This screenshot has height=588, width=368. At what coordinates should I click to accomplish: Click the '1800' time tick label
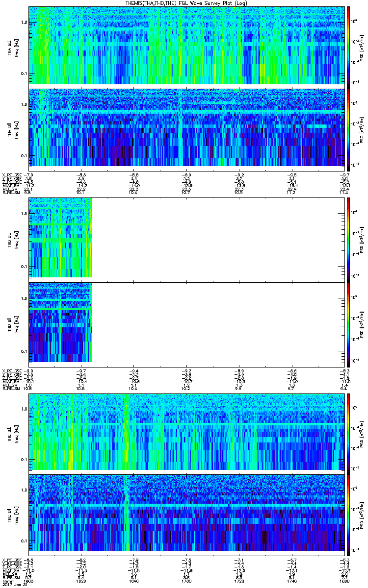(343, 580)
